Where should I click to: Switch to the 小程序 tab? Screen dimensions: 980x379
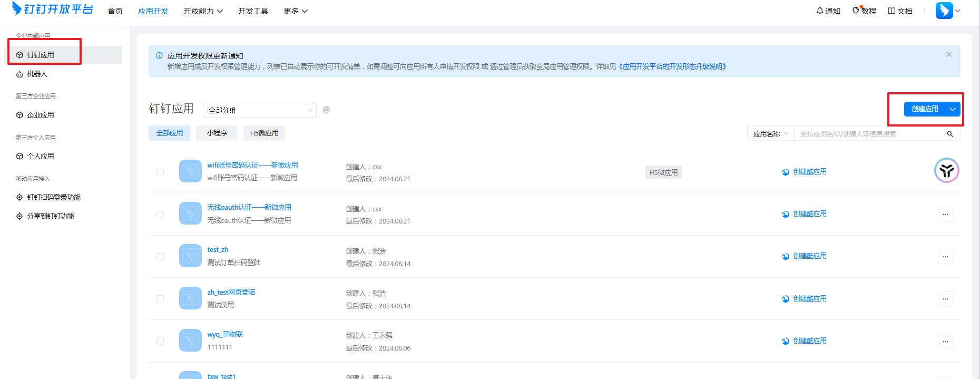217,133
